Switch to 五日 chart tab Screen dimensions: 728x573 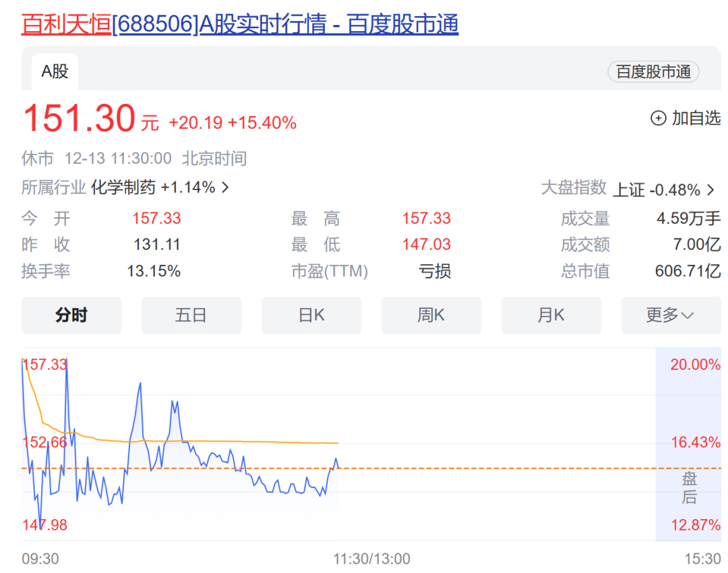point(191,315)
